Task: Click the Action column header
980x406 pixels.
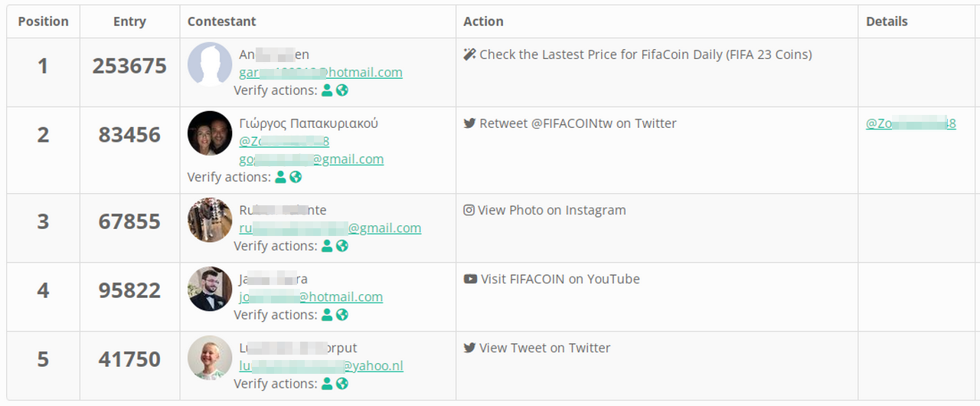Action: (483, 21)
